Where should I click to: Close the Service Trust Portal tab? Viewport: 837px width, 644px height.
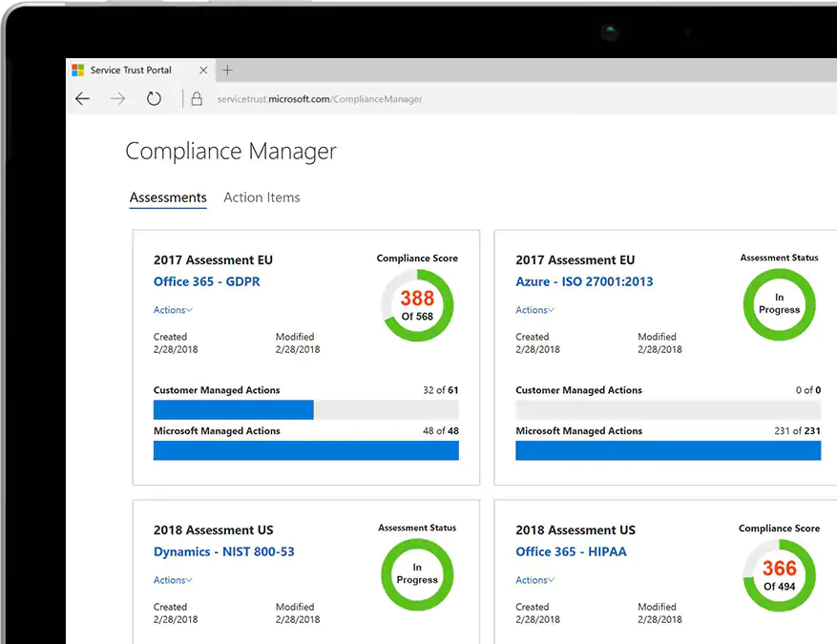click(203, 71)
